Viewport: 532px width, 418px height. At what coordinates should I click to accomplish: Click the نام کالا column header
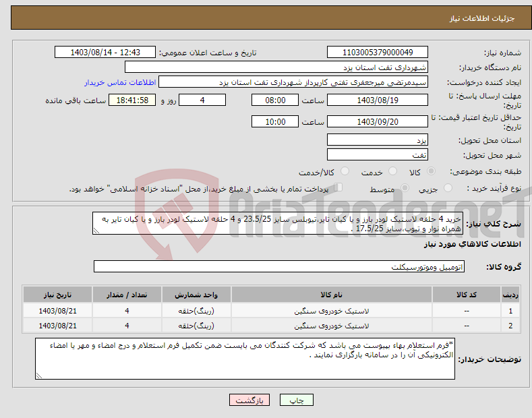pyautogui.click(x=331, y=295)
